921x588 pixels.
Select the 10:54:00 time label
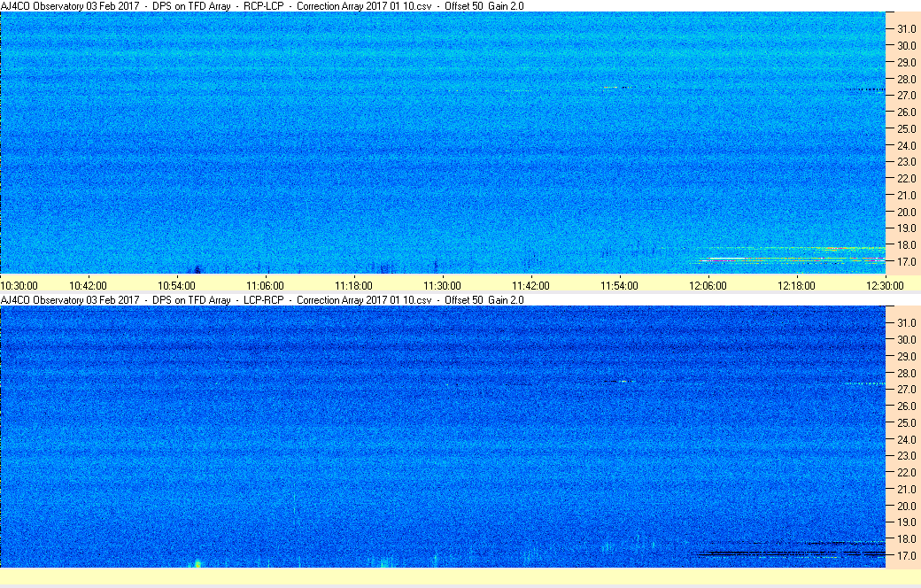coord(176,286)
